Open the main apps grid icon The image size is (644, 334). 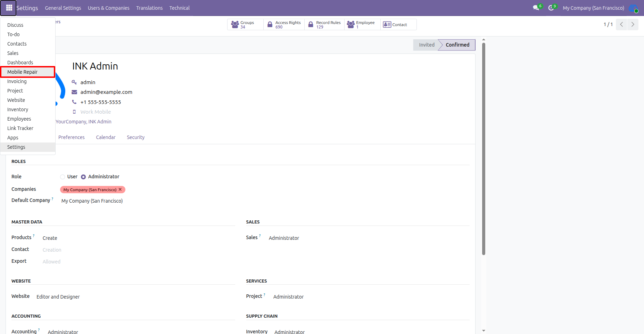tap(8, 8)
